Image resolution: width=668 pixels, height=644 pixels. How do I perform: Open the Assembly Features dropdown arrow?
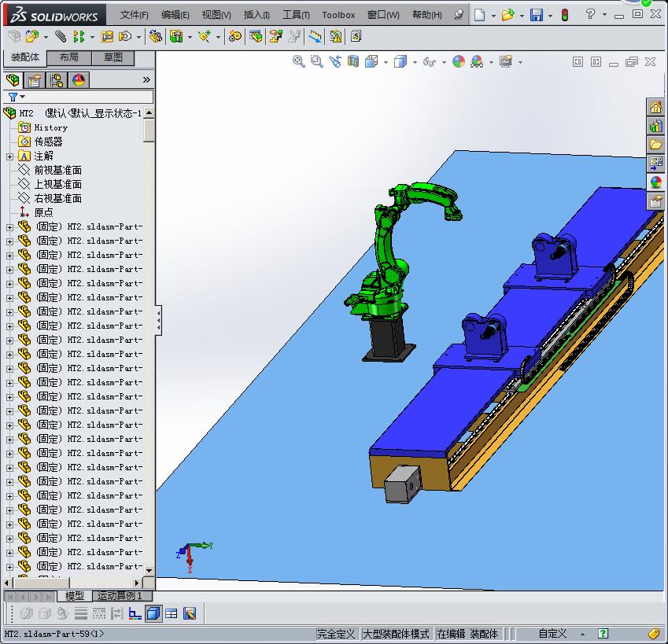[x=190, y=37]
